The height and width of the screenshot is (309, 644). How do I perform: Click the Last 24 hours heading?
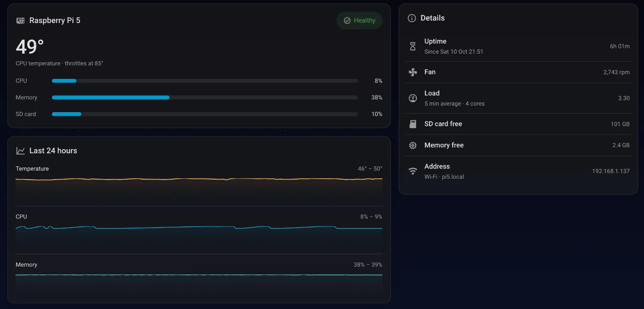(53, 151)
